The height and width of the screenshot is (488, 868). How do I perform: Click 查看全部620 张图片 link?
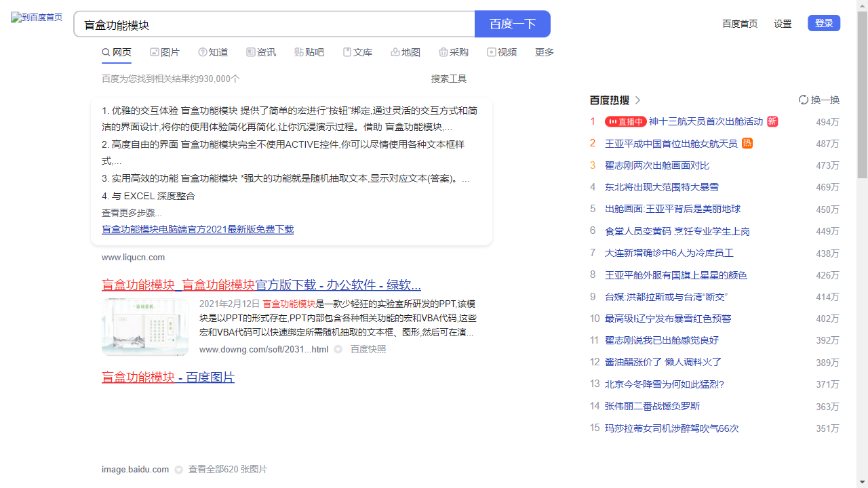228,469
